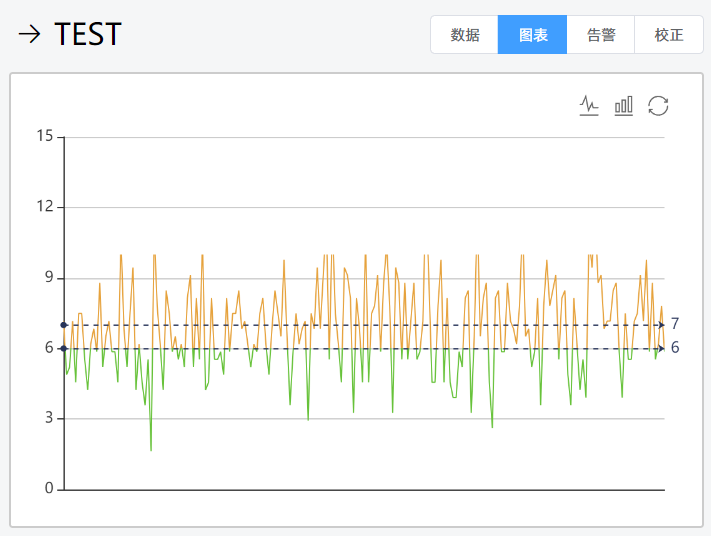Switch to the 告警 tab
711x536 pixels.
pos(600,35)
